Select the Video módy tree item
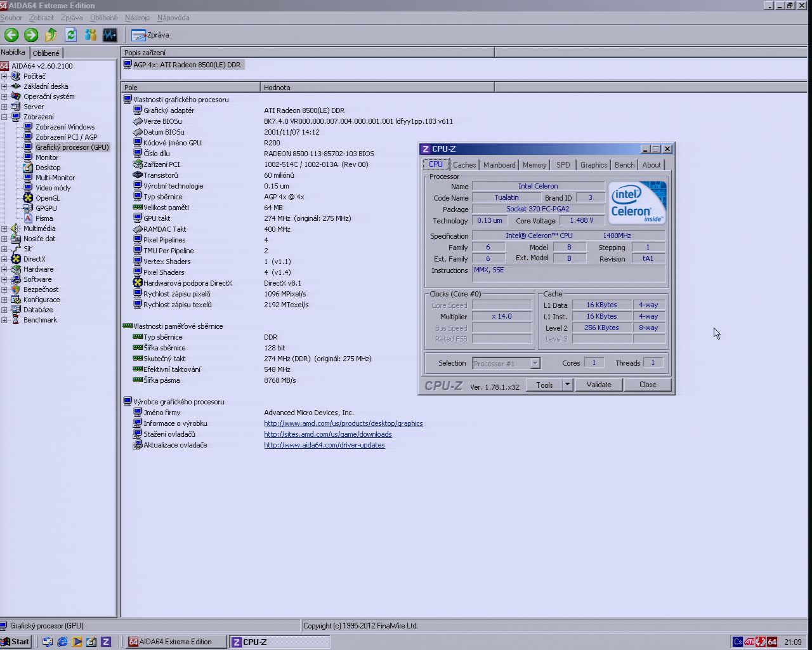The width and height of the screenshot is (812, 650). 53,188
